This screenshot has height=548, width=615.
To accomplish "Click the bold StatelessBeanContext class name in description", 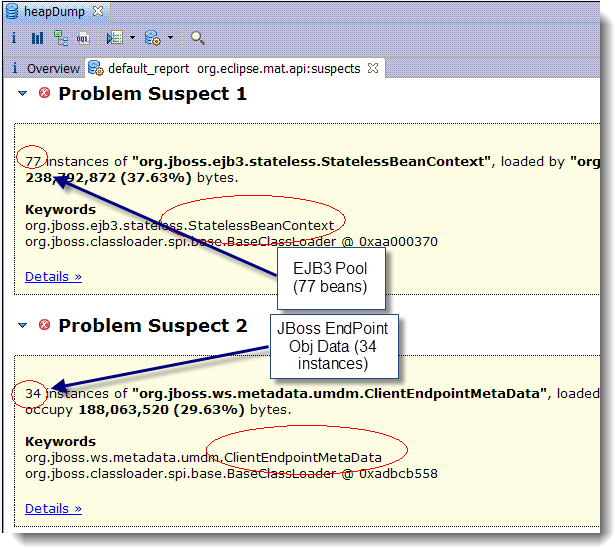I will point(312,162).
